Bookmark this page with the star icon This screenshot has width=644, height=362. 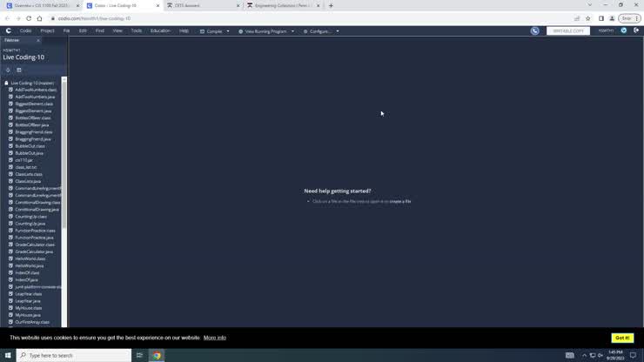(x=588, y=18)
